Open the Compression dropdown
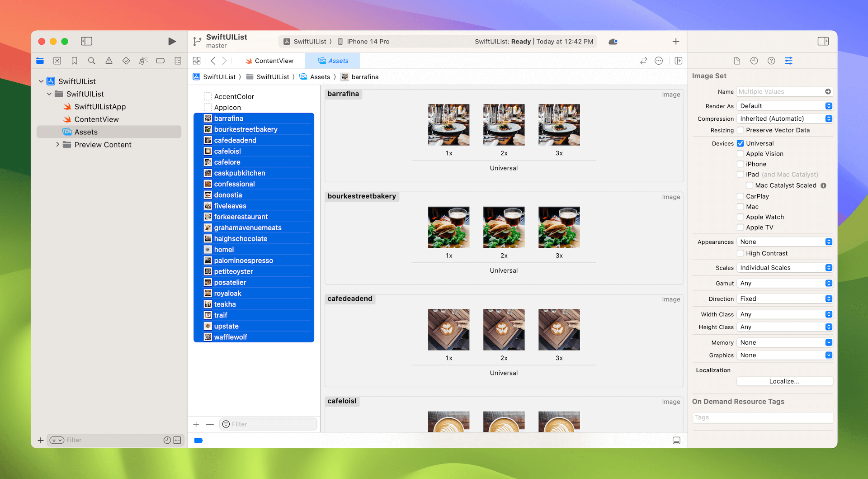Viewport: 868px width, 479px height. click(784, 119)
